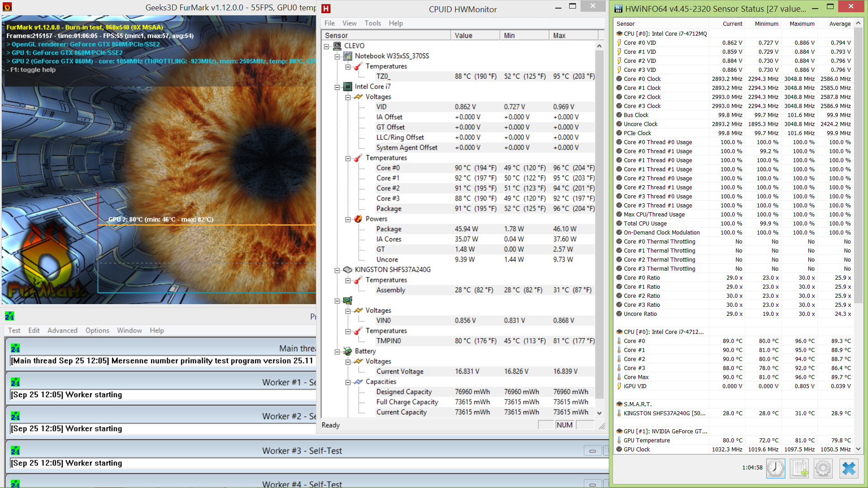Click the CLEVO computer icon in HWMonitor
Image resolution: width=868 pixels, height=488 pixels.
[337, 46]
